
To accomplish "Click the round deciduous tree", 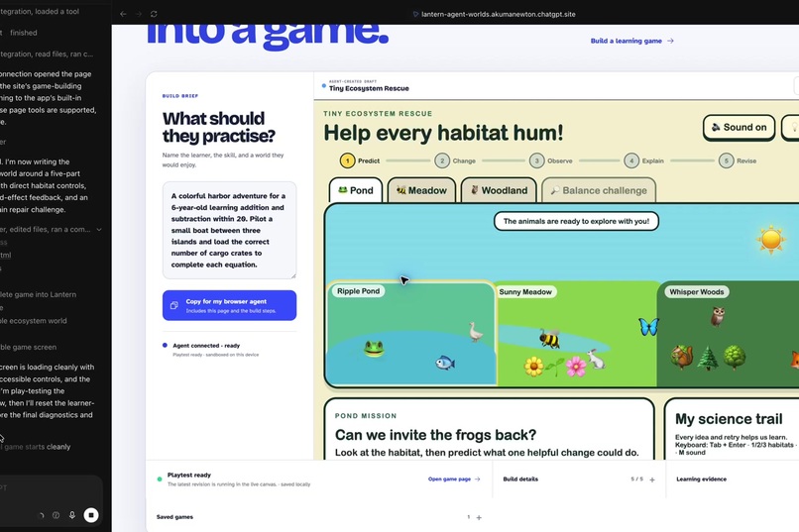I will click(x=734, y=358).
